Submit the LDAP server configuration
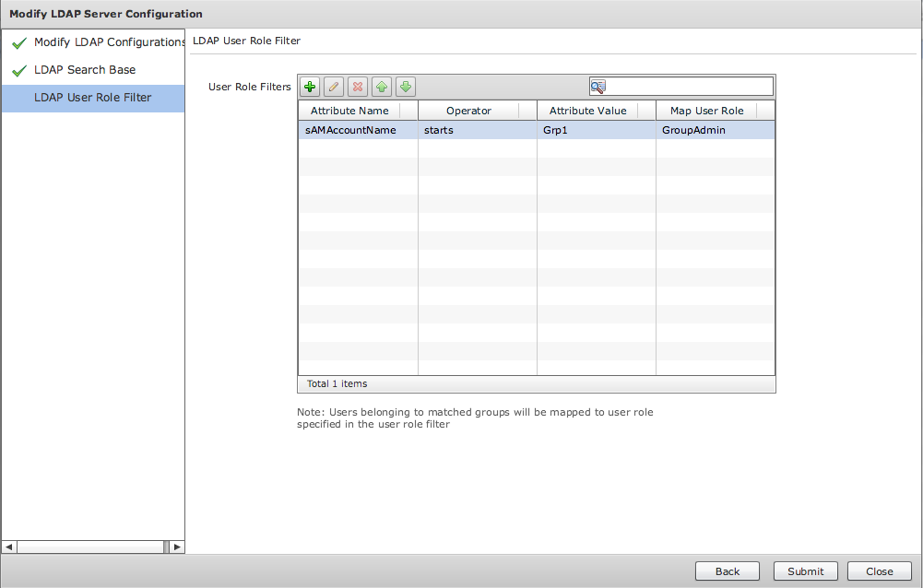The image size is (923, 588). click(805, 570)
